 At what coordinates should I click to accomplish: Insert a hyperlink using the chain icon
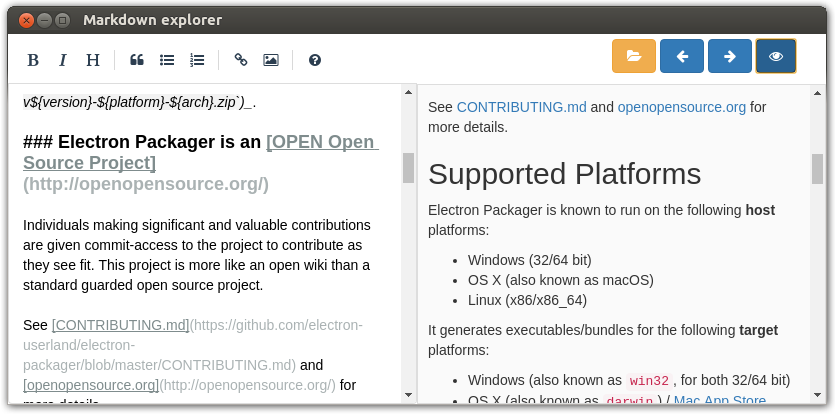(x=241, y=60)
